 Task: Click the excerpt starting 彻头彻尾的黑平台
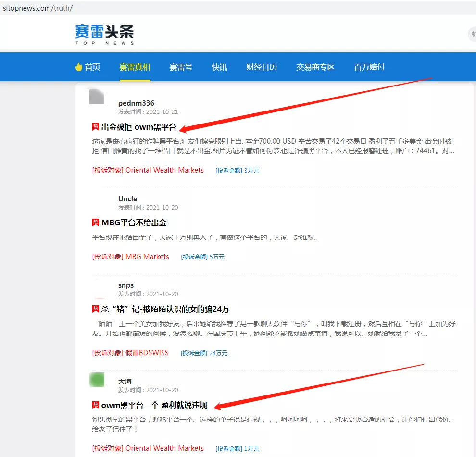(x=273, y=424)
